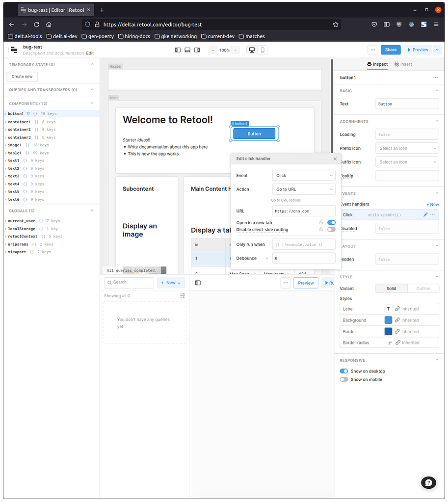Open Click handler overflow menu dots
This screenshot has width=448, height=502.
point(432,214)
